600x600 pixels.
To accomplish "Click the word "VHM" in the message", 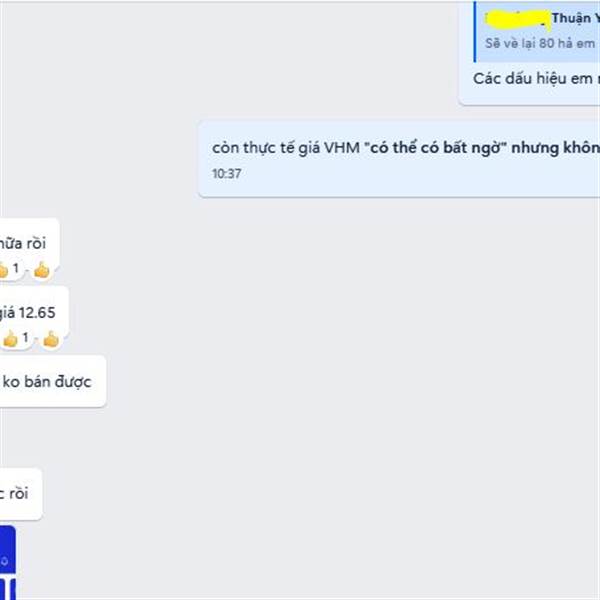I will click(x=342, y=148).
